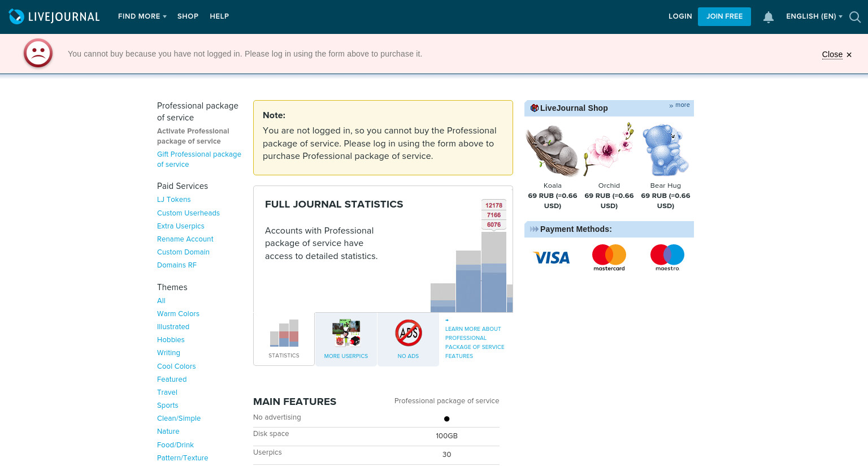This screenshot has height=466, width=868.
Task: Click the shop 'more' link
Action: tap(682, 105)
